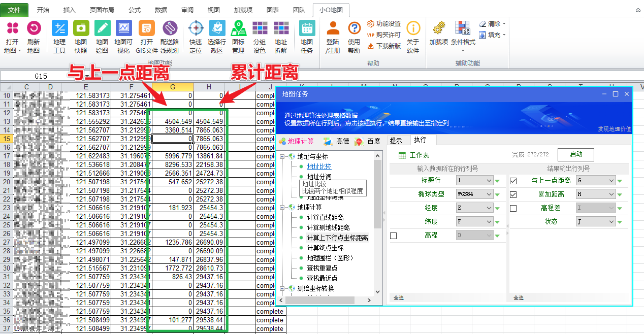644x334 pixels.
Task: Open 功能设置 settings
Action: (384, 24)
